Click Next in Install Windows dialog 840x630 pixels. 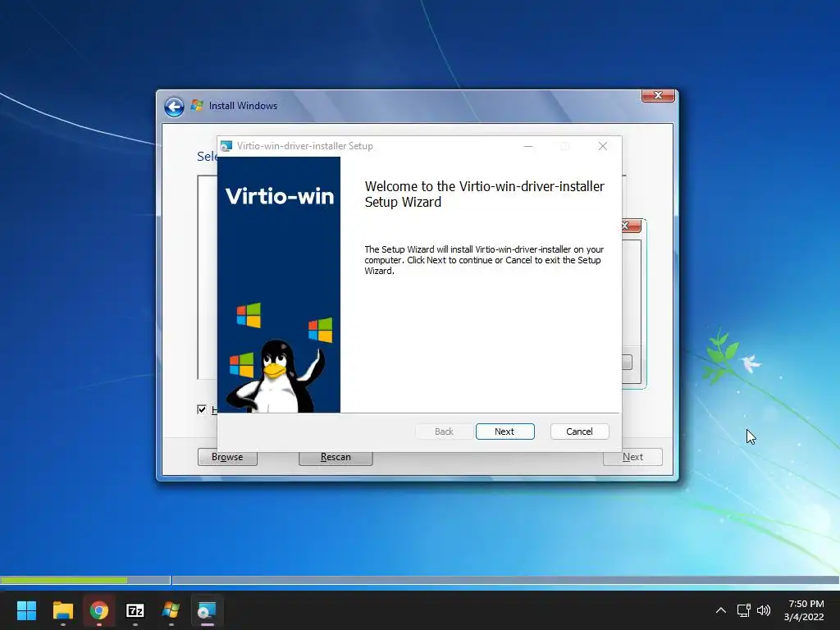(632, 457)
